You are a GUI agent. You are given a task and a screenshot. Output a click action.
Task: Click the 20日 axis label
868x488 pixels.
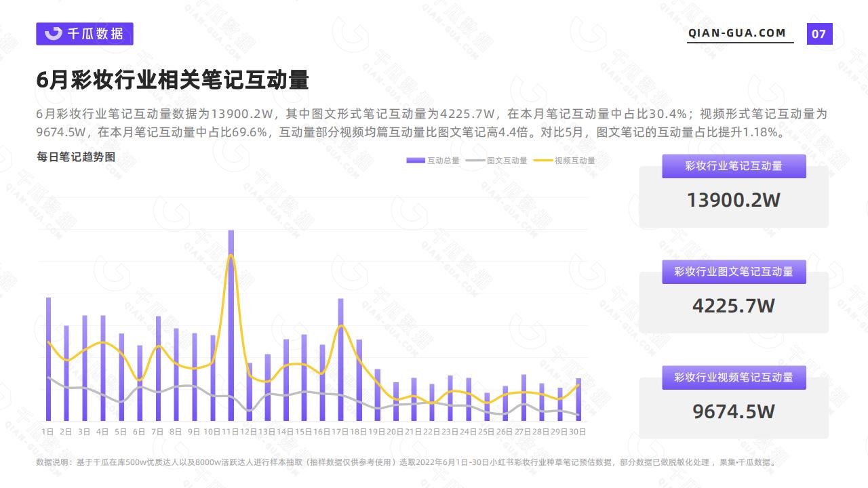395,431
